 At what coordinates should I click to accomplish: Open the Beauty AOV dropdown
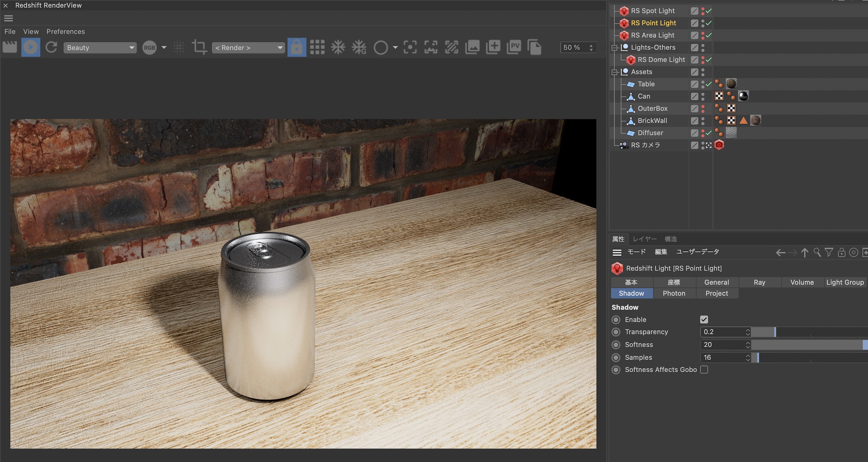coord(100,48)
